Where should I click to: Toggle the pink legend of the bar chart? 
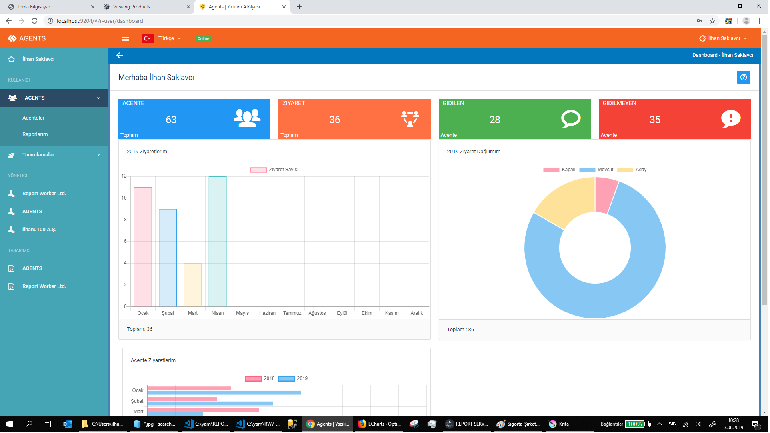(x=257, y=170)
